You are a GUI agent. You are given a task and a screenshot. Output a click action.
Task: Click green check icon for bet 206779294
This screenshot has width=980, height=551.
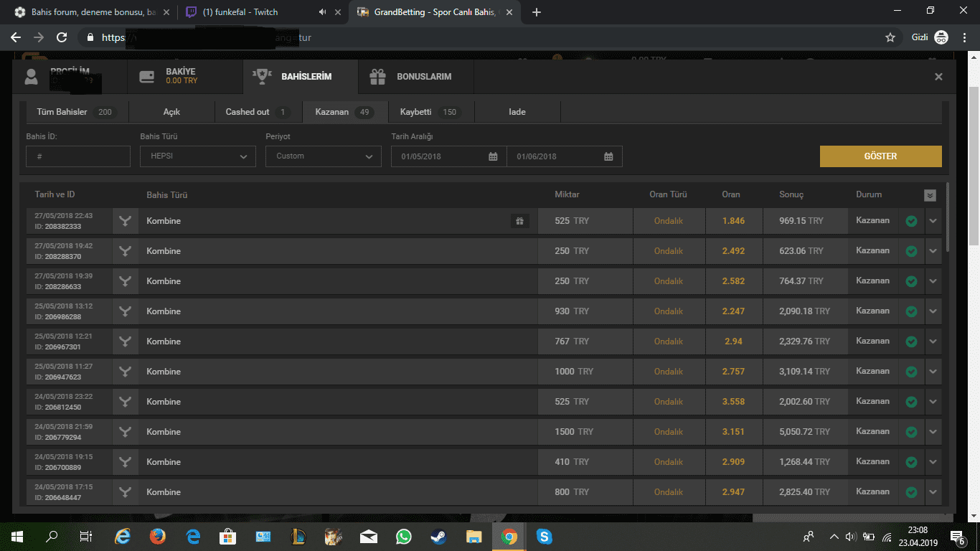point(911,432)
